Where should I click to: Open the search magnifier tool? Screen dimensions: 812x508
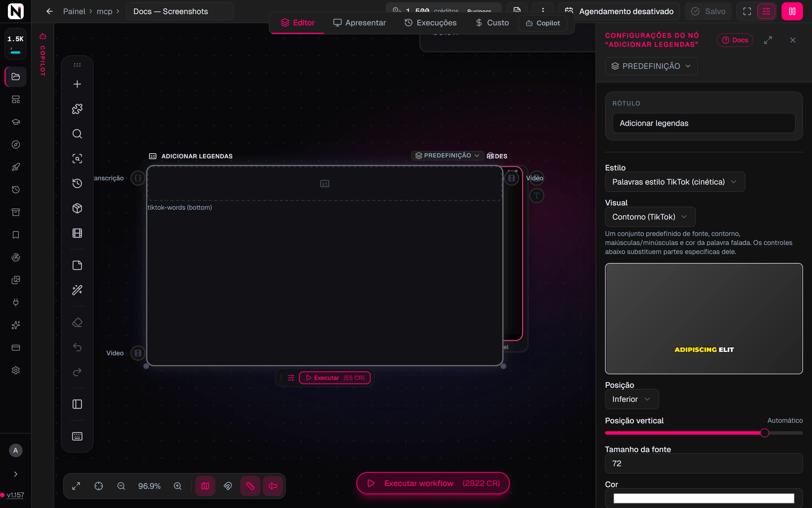pyautogui.click(x=77, y=134)
